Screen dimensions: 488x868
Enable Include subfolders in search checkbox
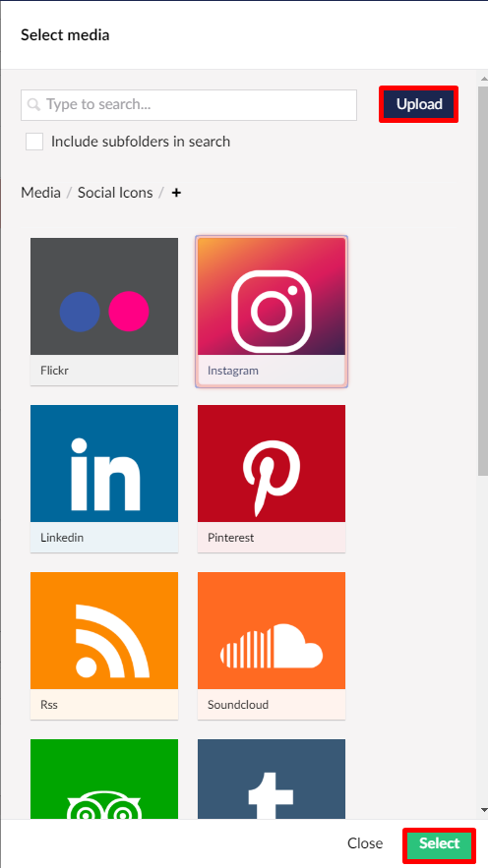tap(34, 142)
